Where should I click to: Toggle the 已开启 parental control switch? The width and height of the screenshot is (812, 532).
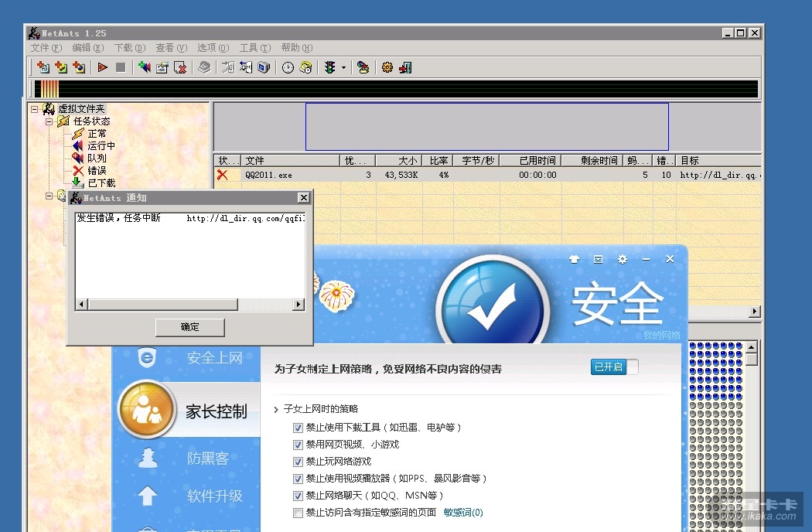coord(614,367)
